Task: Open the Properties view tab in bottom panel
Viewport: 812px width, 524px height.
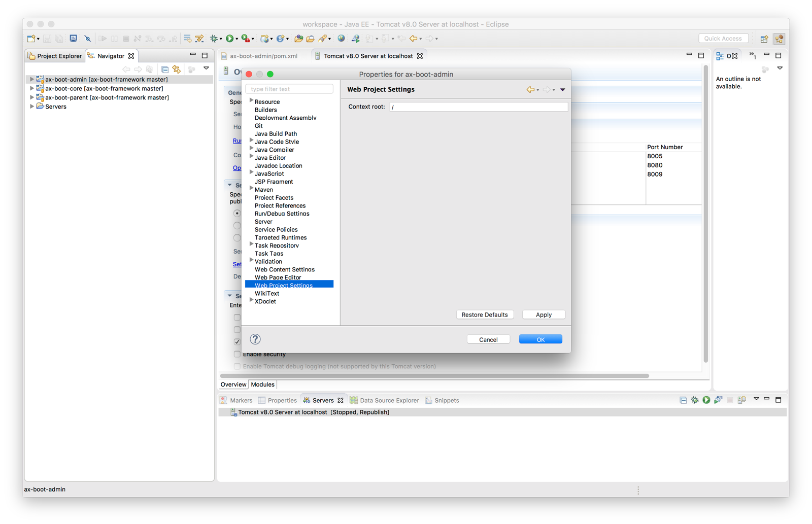Action: 278,400
